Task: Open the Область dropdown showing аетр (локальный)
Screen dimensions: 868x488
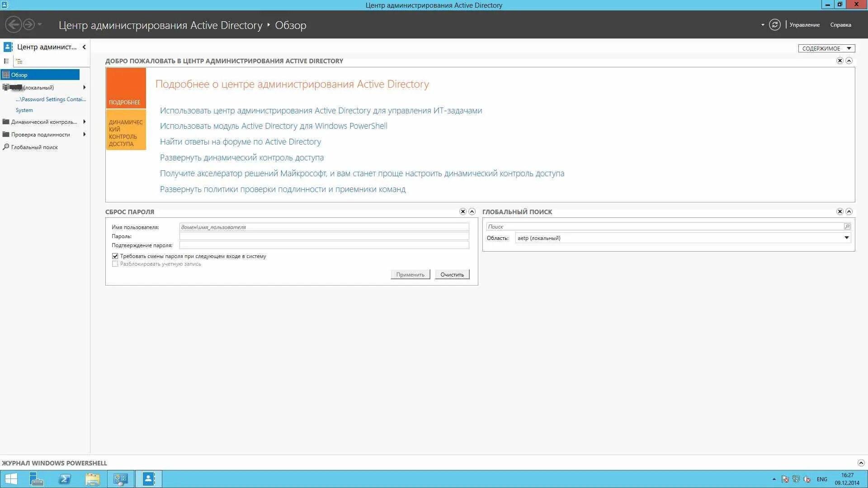Action: [846, 238]
